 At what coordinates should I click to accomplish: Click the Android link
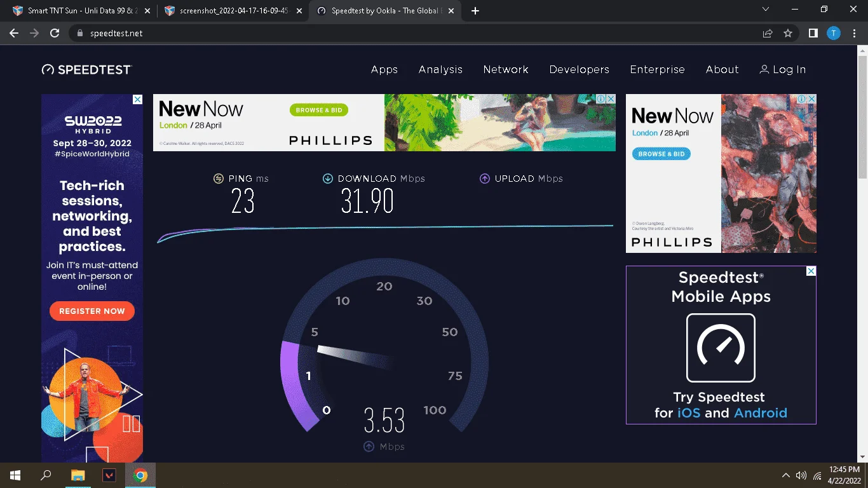[761, 413]
